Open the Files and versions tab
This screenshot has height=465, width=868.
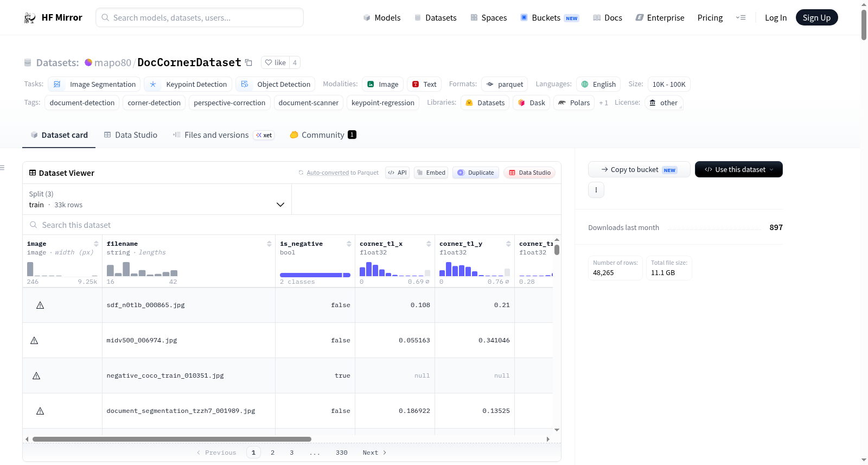point(224,135)
